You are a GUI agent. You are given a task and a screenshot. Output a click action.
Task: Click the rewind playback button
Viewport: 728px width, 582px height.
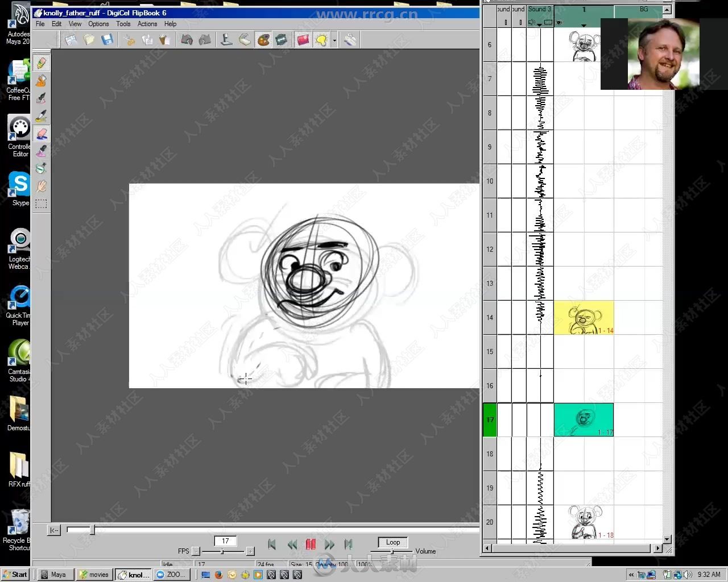click(x=292, y=544)
